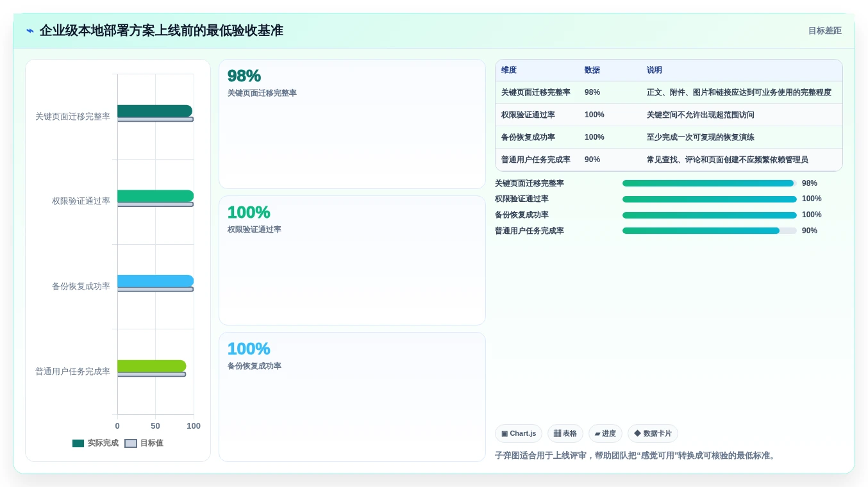This screenshot has width=868, height=487.
Task: Click the 90% value in the table
Action: tap(592, 160)
